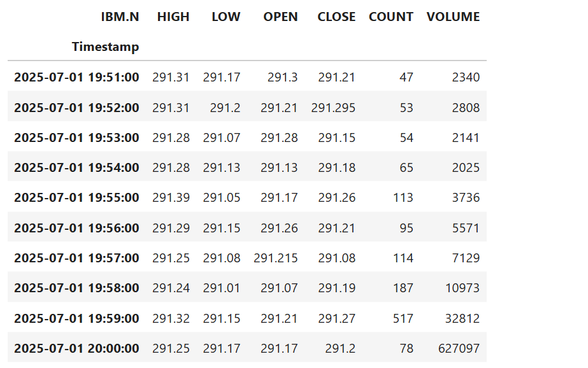The image size is (588, 368).
Task: Click the 2025-07-01 20:00:00 row label
Action: click(76, 348)
